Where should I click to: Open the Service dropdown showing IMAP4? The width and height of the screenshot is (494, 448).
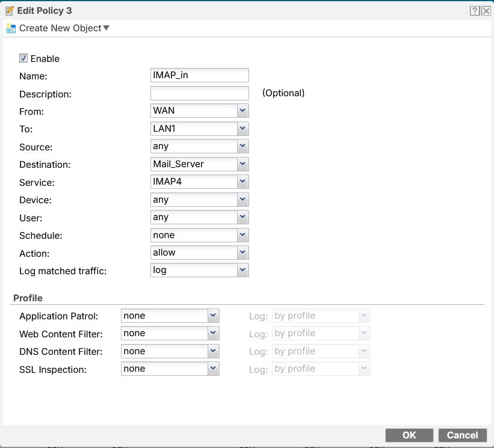[x=199, y=182]
